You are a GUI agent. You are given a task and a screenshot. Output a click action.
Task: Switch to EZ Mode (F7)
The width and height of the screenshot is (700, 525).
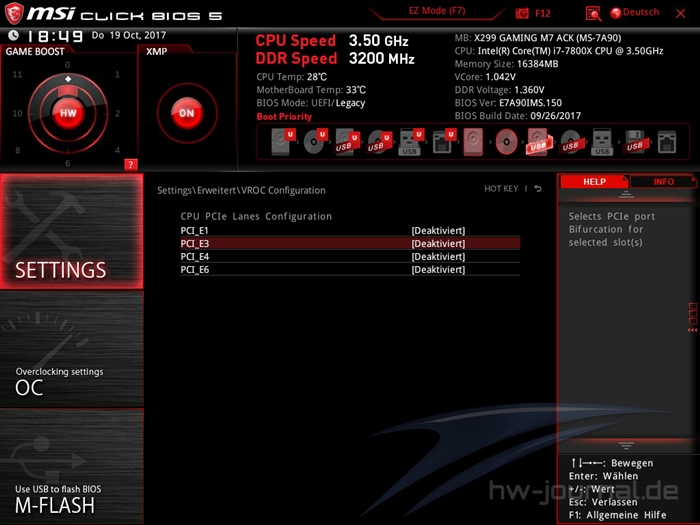click(x=437, y=11)
